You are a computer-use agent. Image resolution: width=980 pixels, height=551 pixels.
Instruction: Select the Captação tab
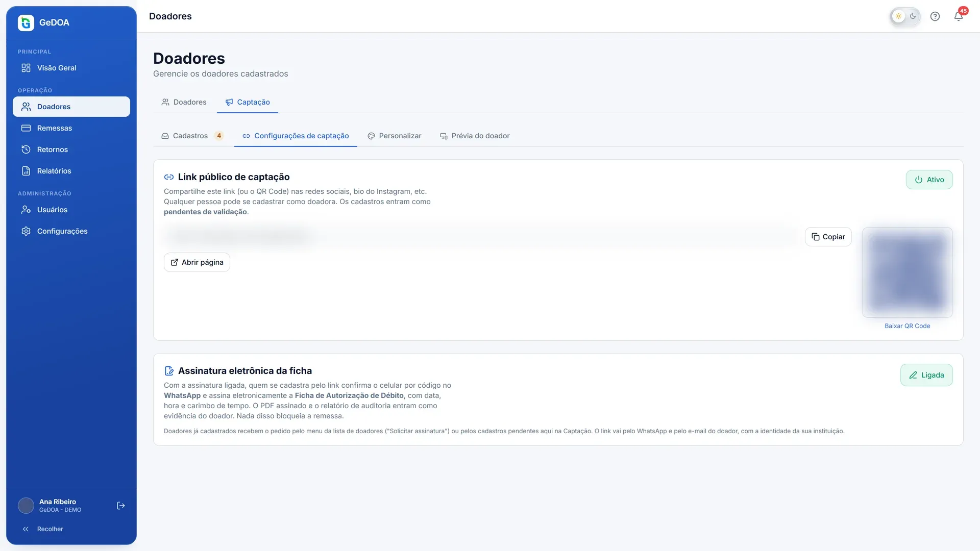pos(248,102)
